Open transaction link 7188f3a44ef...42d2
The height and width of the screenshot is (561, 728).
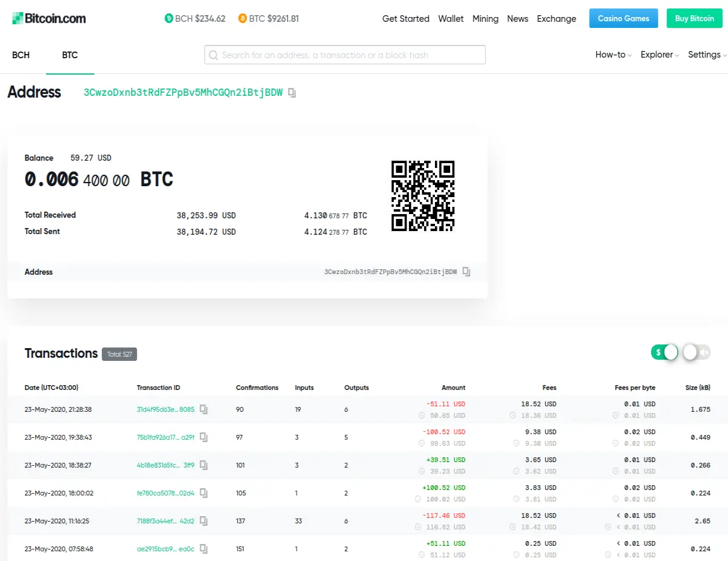coord(166,521)
